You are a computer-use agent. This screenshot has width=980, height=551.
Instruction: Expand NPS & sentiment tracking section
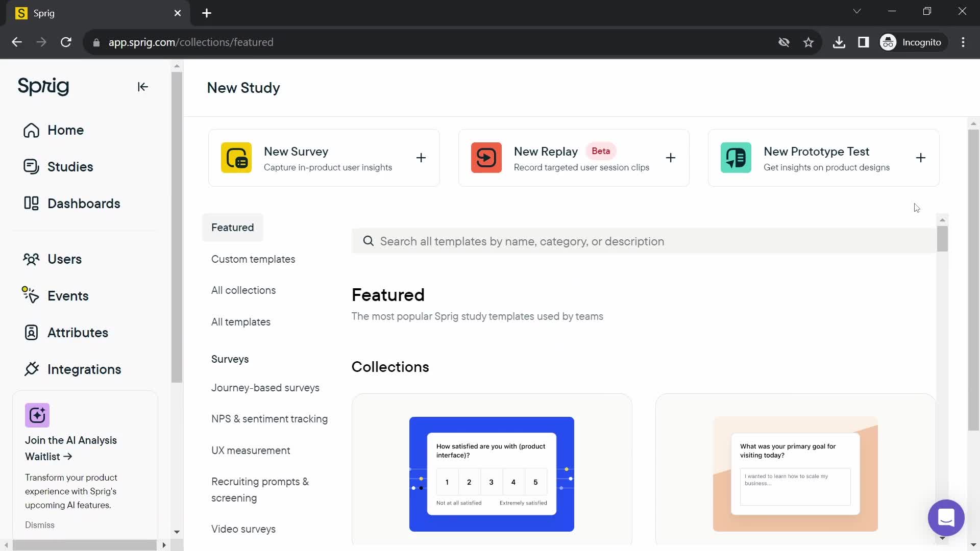pyautogui.click(x=269, y=418)
